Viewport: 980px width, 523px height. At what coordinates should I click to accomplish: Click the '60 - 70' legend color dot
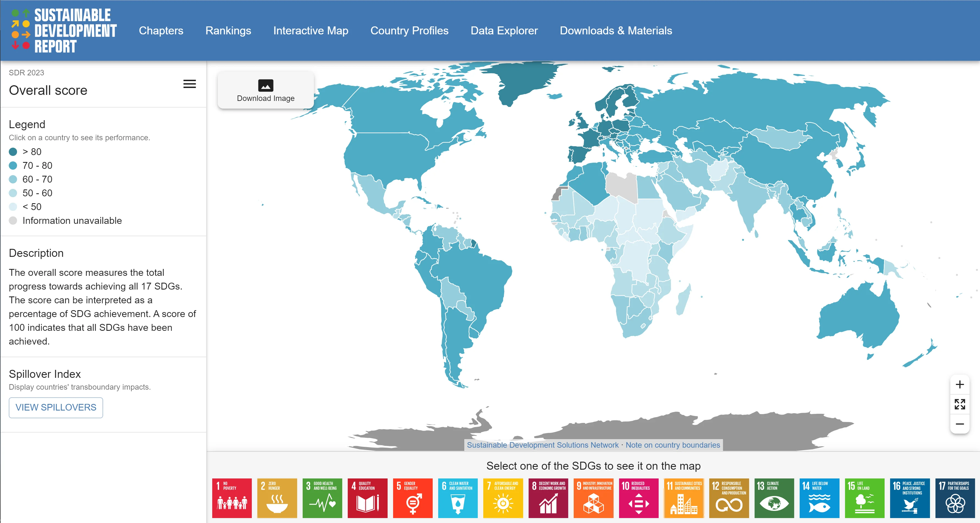tap(13, 179)
